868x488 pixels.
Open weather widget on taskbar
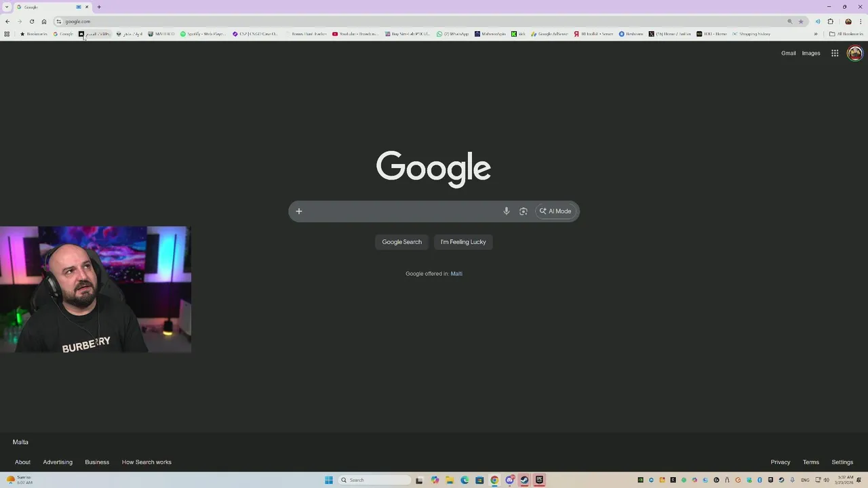[20, 480]
